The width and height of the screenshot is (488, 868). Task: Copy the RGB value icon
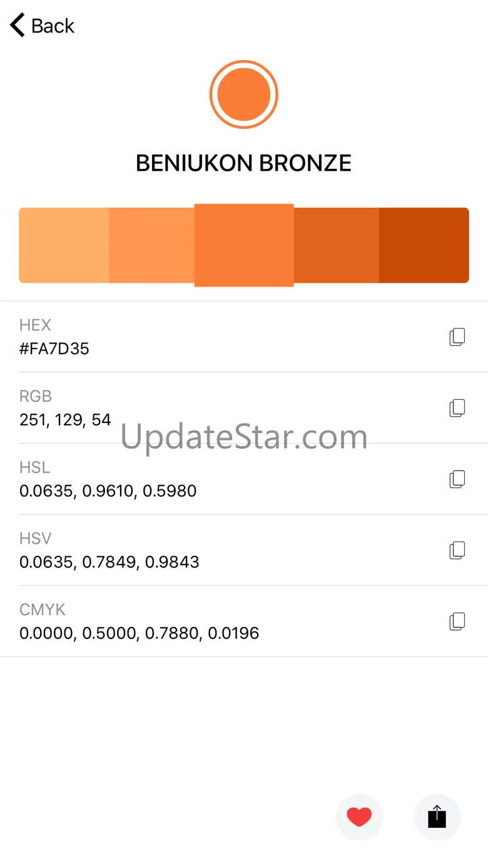(x=457, y=408)
